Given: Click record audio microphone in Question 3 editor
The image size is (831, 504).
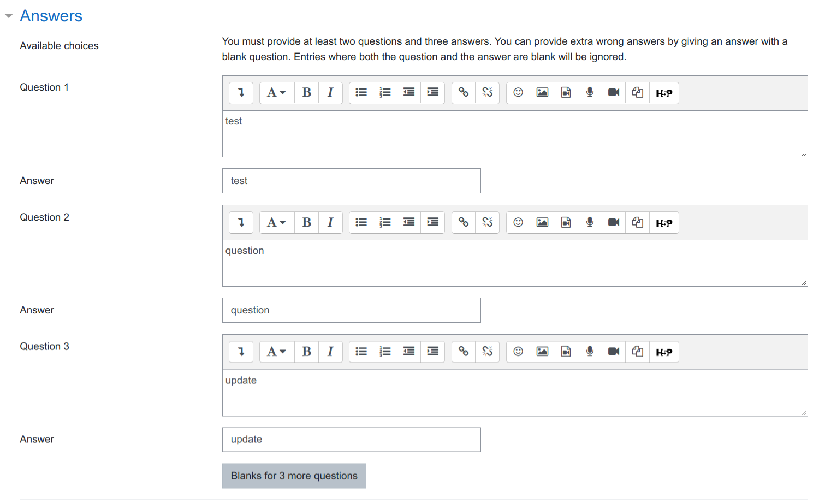Looking at the screenshot, I should click(590, 352).
